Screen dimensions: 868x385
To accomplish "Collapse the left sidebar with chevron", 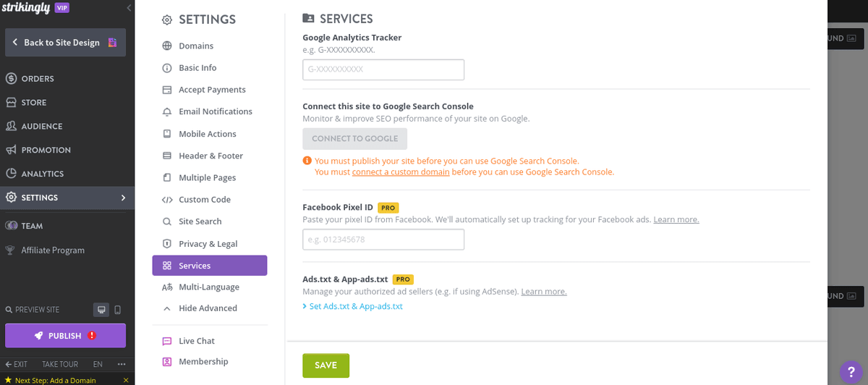I will coord(129,8).
